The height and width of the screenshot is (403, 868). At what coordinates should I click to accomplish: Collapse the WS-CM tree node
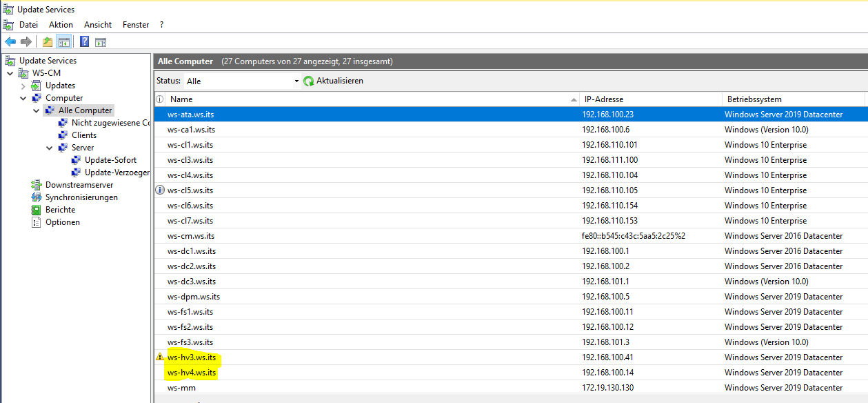(10, 73)
